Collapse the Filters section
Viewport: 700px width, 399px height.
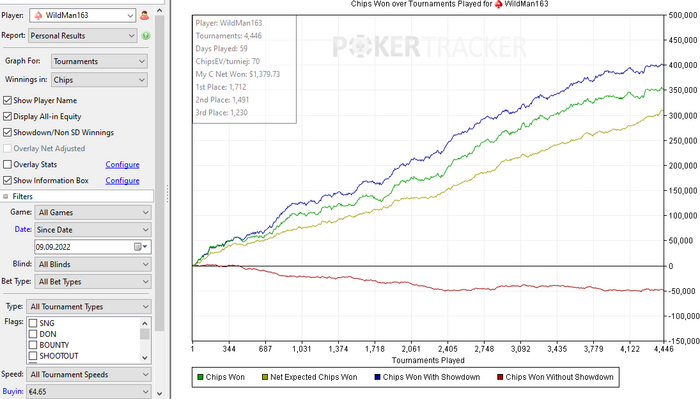click(x=6, y=196)
